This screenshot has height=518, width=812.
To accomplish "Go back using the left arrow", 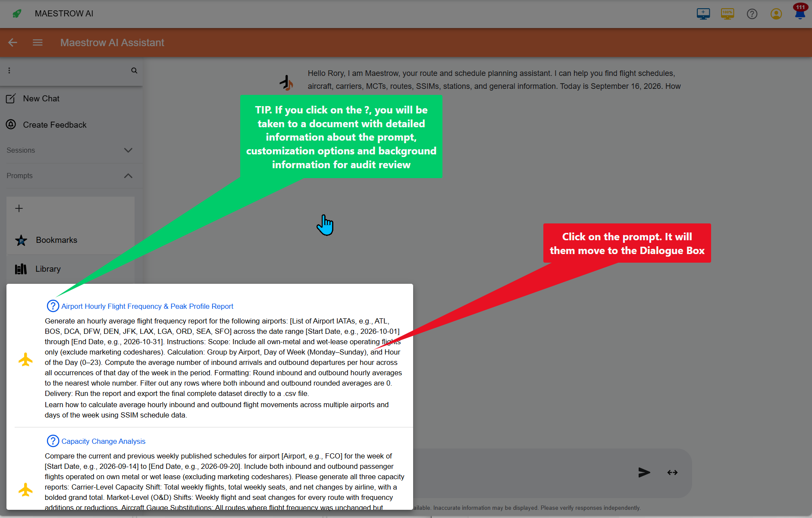I will (13, 42).
